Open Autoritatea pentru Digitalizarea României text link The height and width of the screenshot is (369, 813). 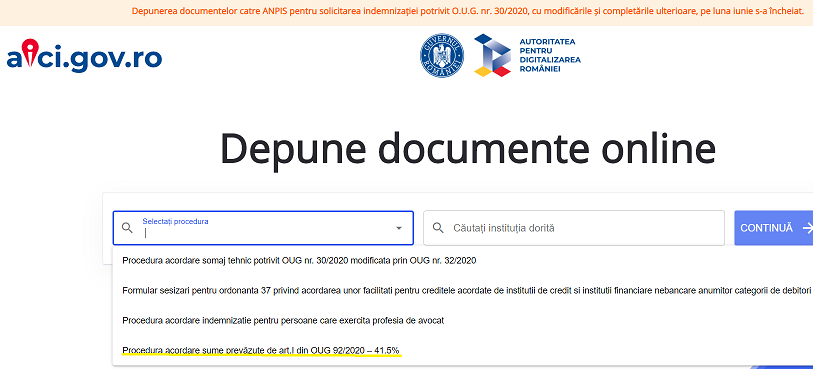pyautogui.click(x=550, y=55)
